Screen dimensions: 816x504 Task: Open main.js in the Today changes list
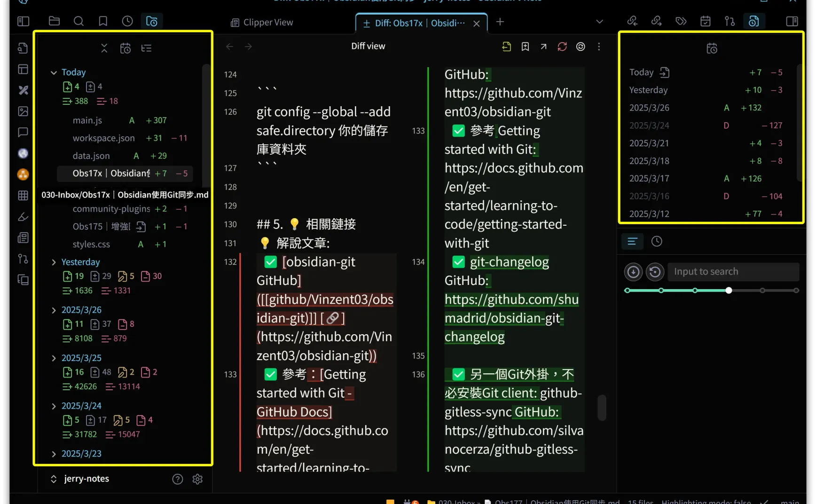coord(125,120)
